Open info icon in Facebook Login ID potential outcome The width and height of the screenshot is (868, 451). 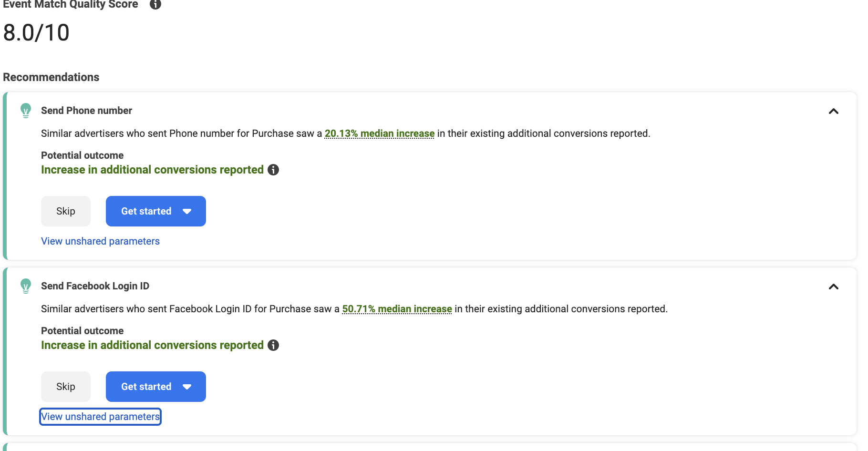[x=273, y=345]
